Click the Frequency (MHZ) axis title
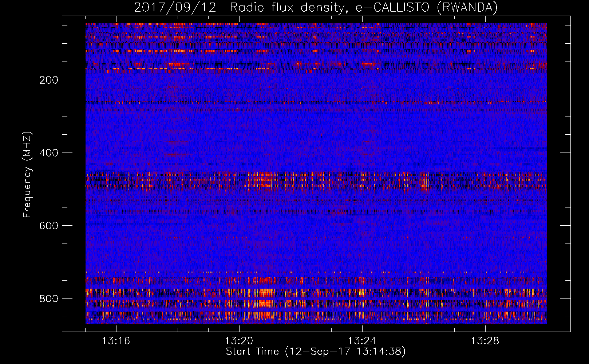Viewport: 589px width, 364px height. tap(27, 174)
